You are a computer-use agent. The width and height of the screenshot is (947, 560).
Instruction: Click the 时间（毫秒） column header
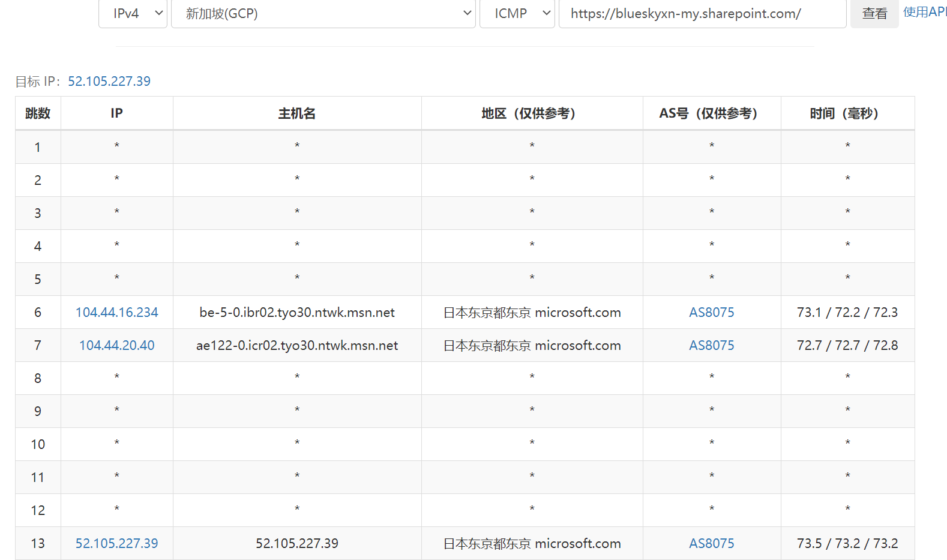pos(847,113)
